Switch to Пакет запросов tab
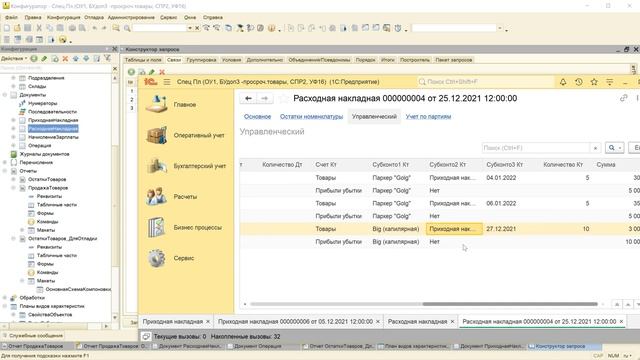This screenshot has width=640, height=360. pyautogui.click(x=453, y=60)
